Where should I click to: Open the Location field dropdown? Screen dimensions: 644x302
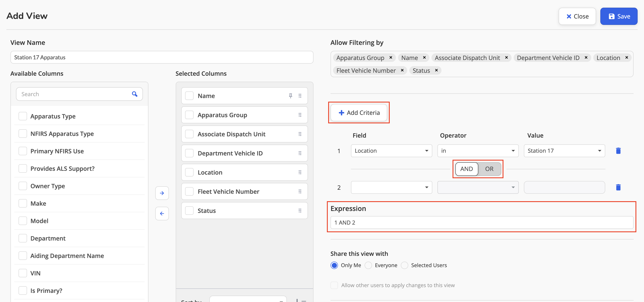pos(391,151)
